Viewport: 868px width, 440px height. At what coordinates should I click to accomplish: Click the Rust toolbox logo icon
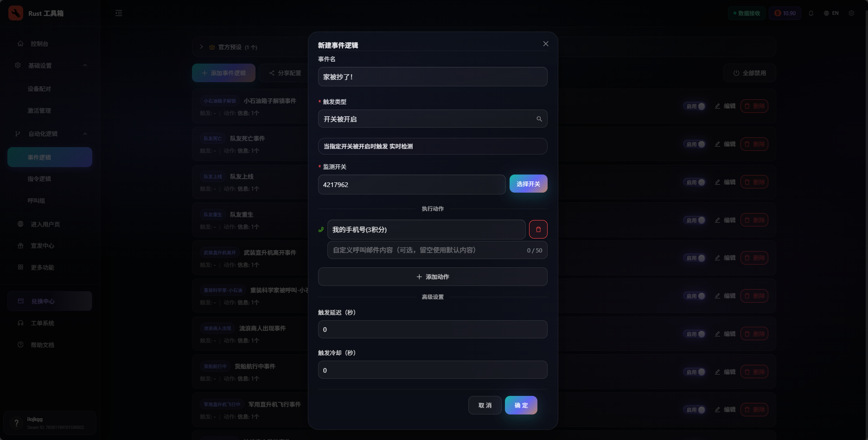click(x=16, y=13)
